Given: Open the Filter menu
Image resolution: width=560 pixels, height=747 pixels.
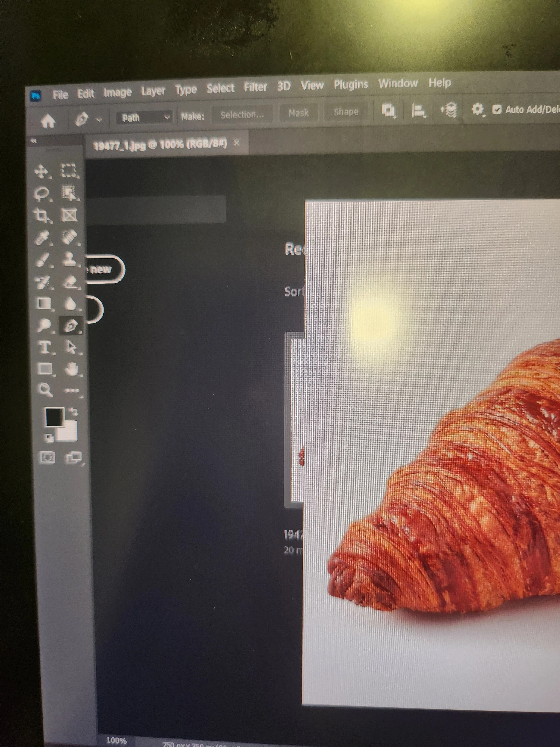Looking at the screenshot, I should pos(255,87).
